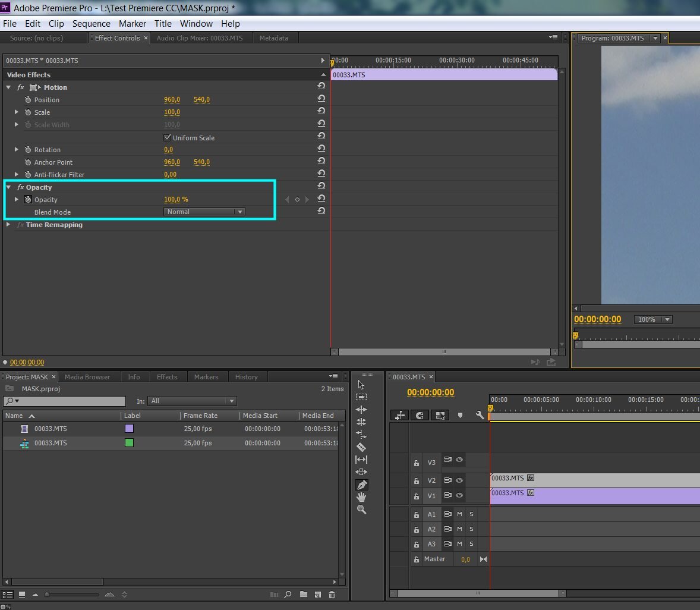Switch project panel to icon view
700x610 pixels.
(x=21, y=595)
